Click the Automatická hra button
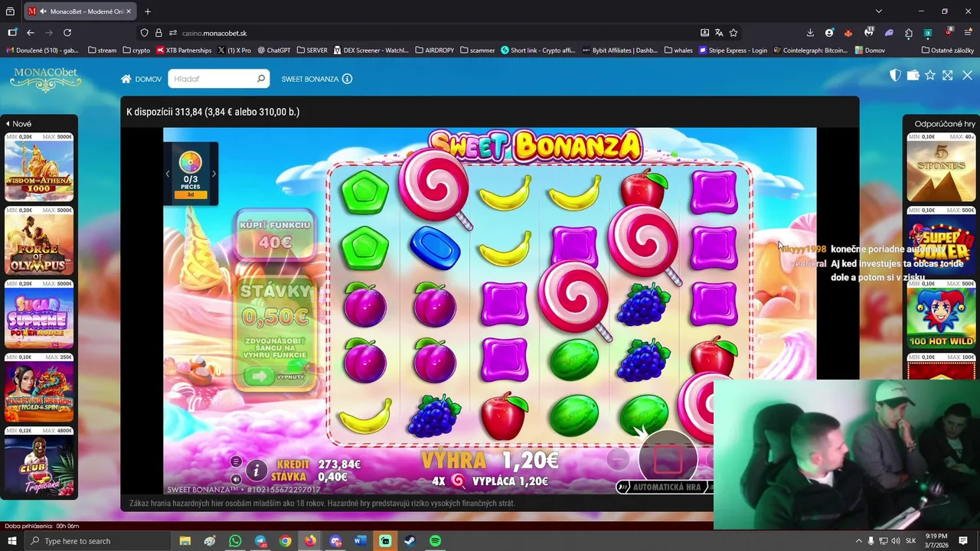This screenshot has width=980, height=551. coord(665,487)
